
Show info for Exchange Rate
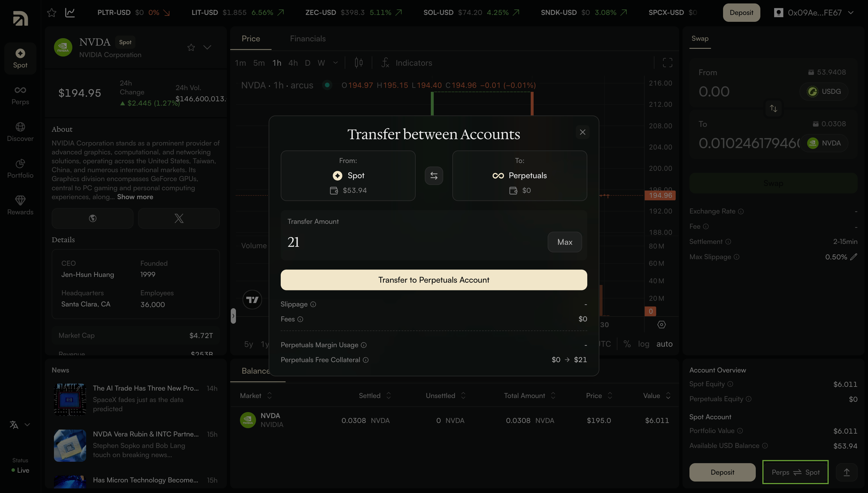coord(741,211)
